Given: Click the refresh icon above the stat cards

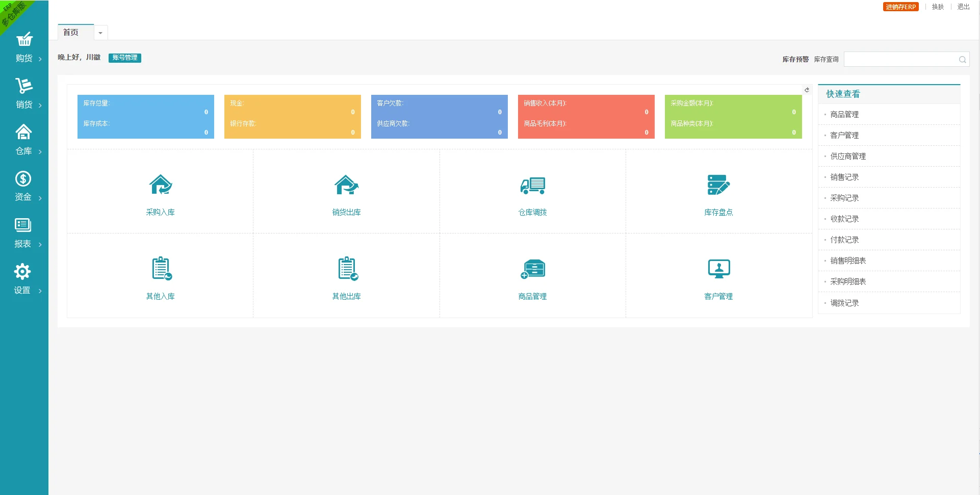Looking at the screenshot, I should click(807, 90).
